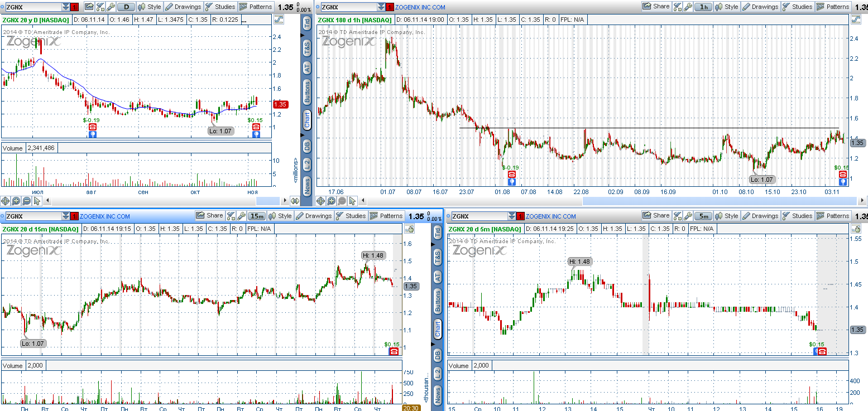The height and width of the screenshot is (411, 868).
Task: Click Lo: 1.07 bubble on 1h chart
Action: point(762,180)
